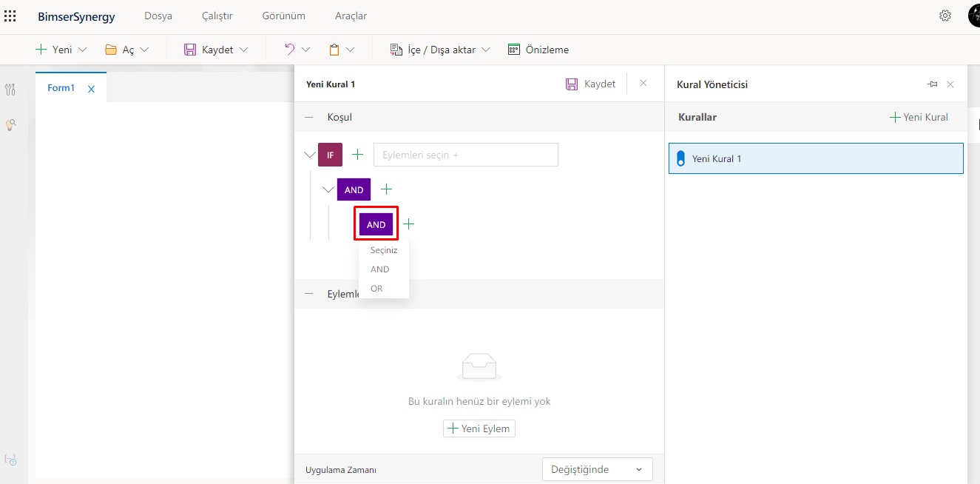Collapse the IF condition tree node
Screen dimensions: 980x484
(309, 155)
